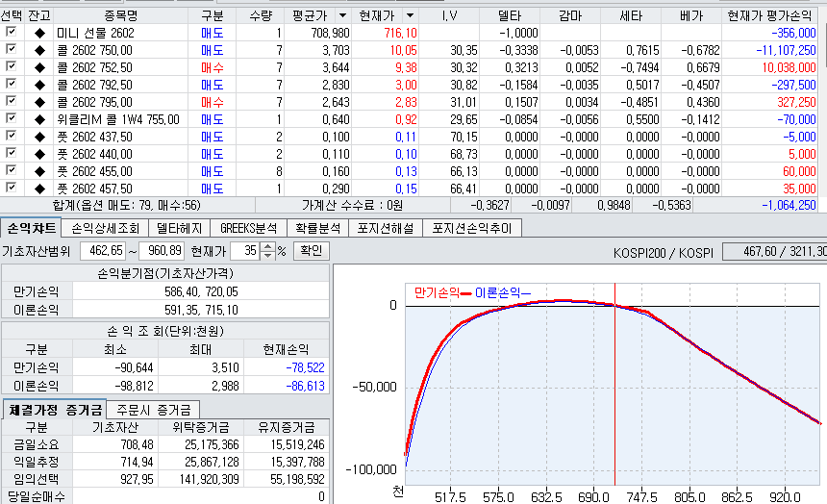The image size is (827, 504).
Task: Click the 만기손익 legend label
Action: pyautogui.click(x=437, y=293)
